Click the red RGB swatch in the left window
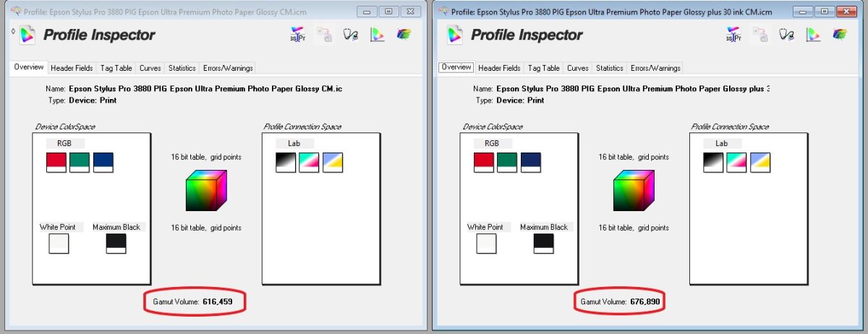 pos(56,162)
